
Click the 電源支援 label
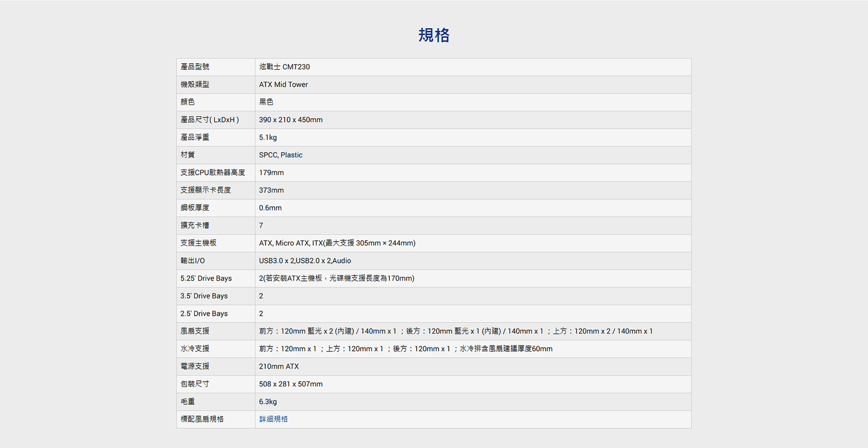(x=195, y=366)
